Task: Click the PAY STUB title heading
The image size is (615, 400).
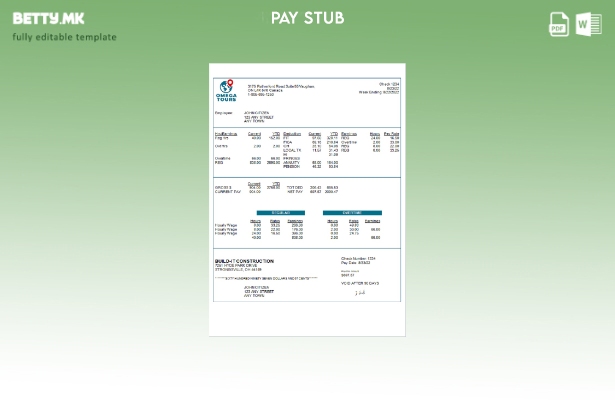Action: point(307,18)
